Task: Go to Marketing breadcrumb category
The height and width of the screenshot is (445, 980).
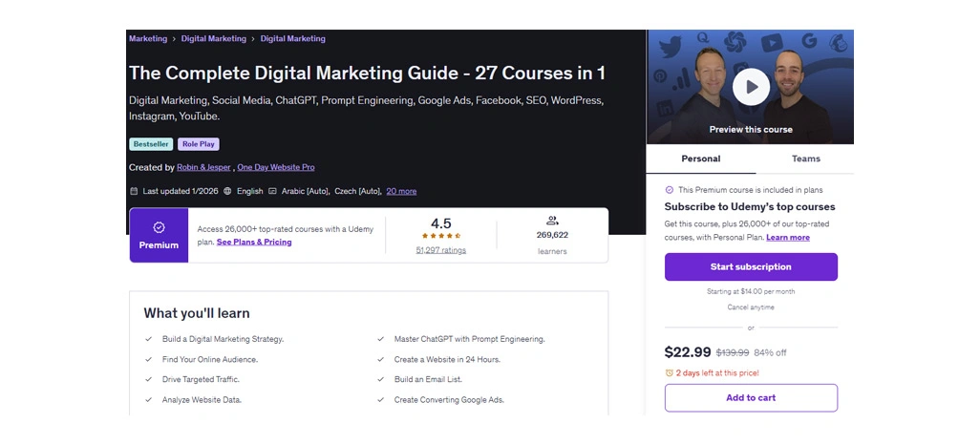Action: 148,39
